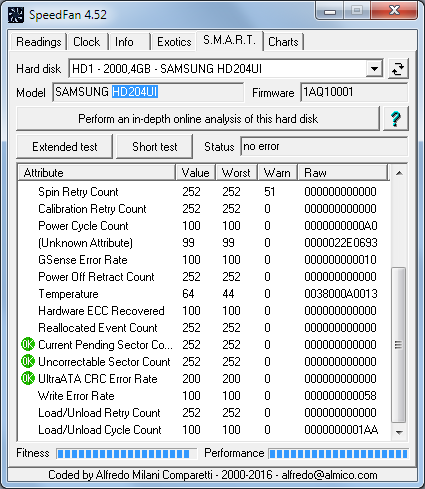
Task: Select the UltraATA CRC Error Rate row text
Action: (98, 379)
